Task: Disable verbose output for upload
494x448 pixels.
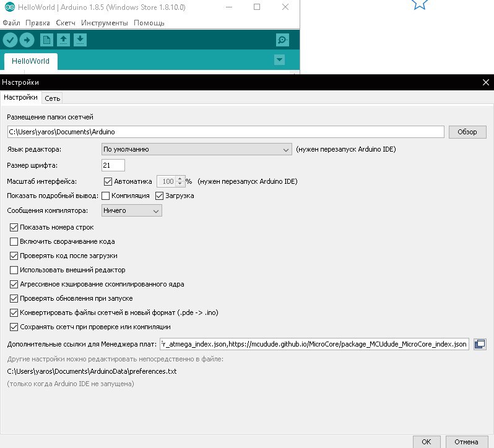Action: (x=160, y=196)
